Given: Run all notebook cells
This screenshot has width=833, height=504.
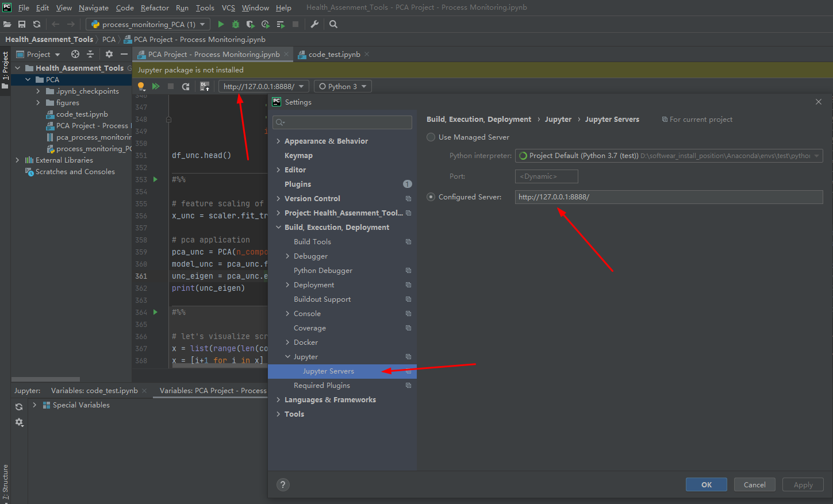Looking at the screenshot, I should coord(156,86).
